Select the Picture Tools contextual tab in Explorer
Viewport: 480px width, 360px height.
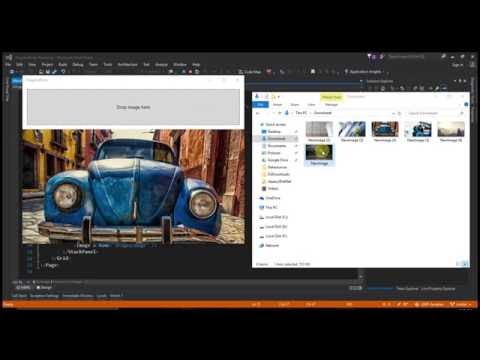click(x=332, y=97)
